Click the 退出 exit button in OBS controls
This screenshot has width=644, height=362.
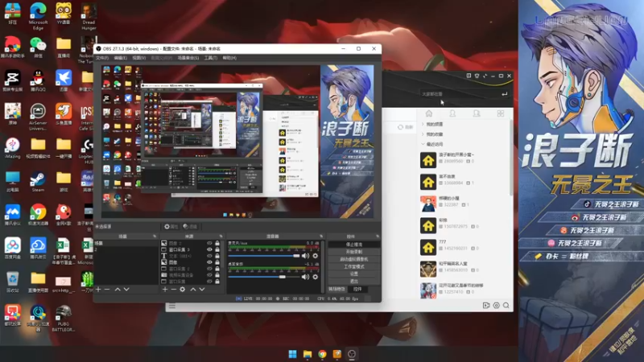pos(354,281)
